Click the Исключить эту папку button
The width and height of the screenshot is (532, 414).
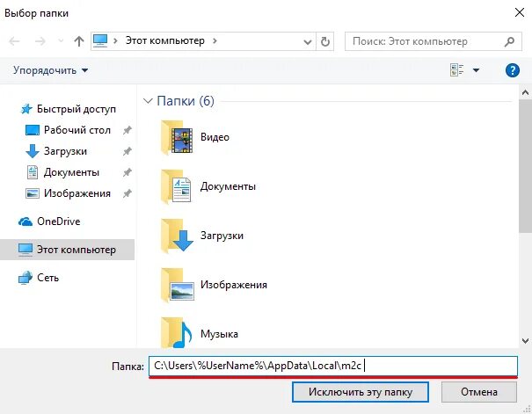point(361,392)
